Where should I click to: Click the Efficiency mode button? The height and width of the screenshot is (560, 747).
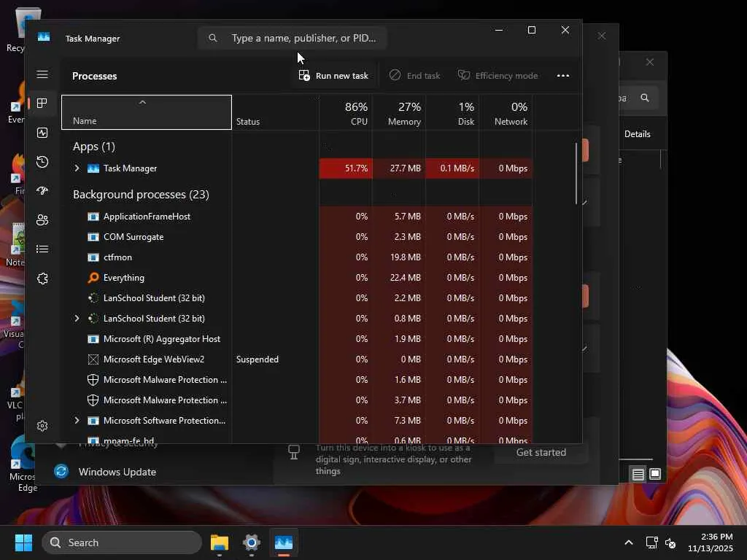tap(498, 76)
